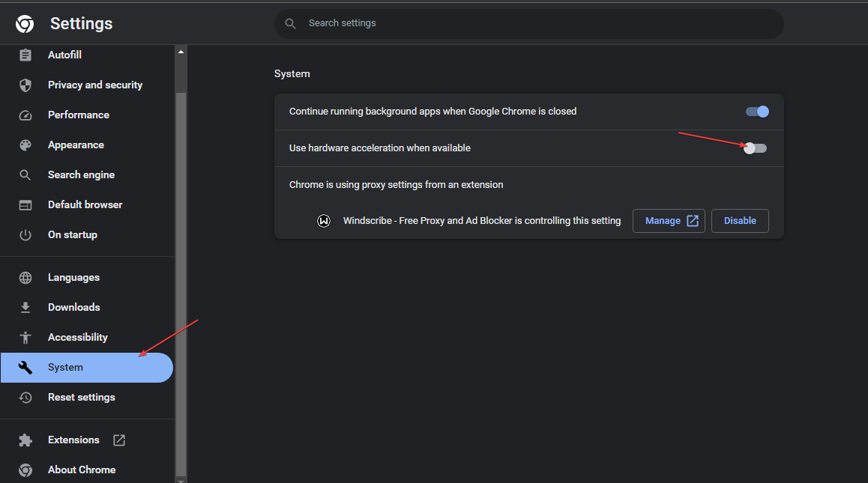The image size is (868, 483).
Task: Click the Chrome logo beside Settings title
Action: (x=25, y=24)
